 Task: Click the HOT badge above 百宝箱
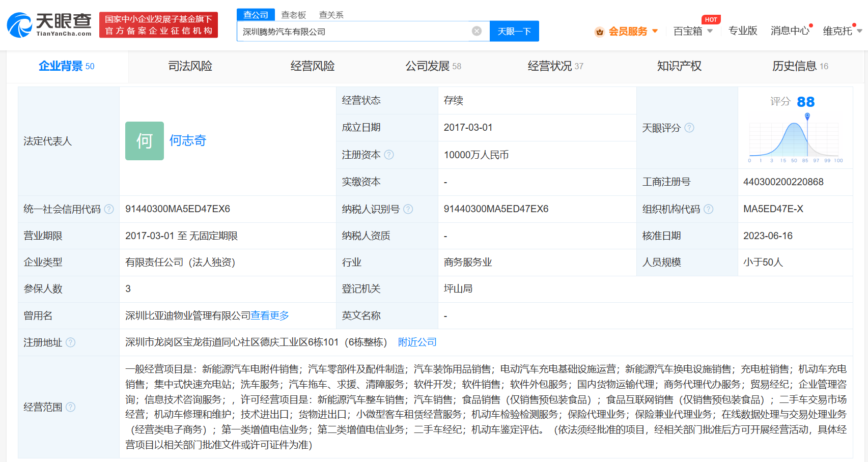point(711,20)
